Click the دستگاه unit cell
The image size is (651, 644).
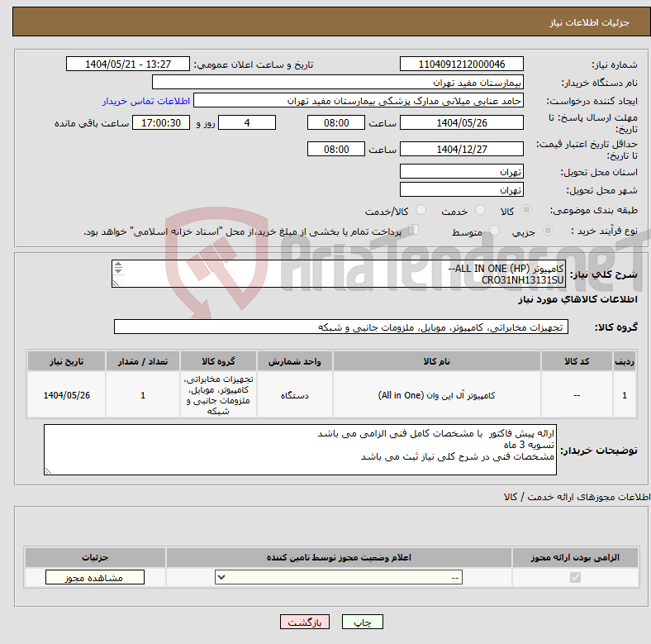(x=294, y=395)
